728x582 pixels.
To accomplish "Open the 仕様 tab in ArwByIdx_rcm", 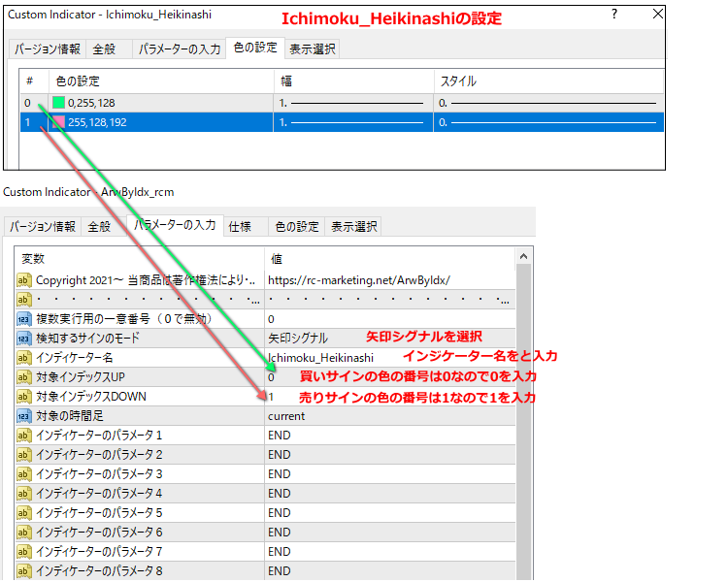I will tap(240, 226).
